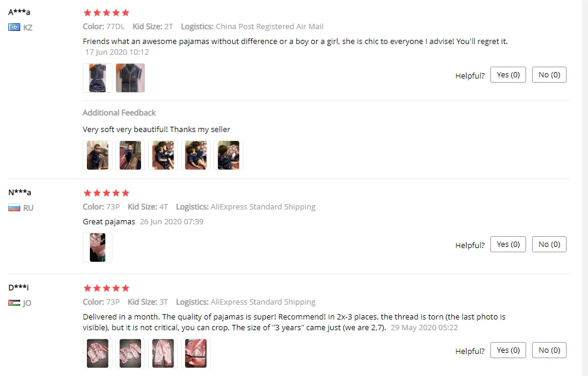Viewport: 588px width, 376px height.
Task: Click the star rating on D***i's review
Action: 107,289
